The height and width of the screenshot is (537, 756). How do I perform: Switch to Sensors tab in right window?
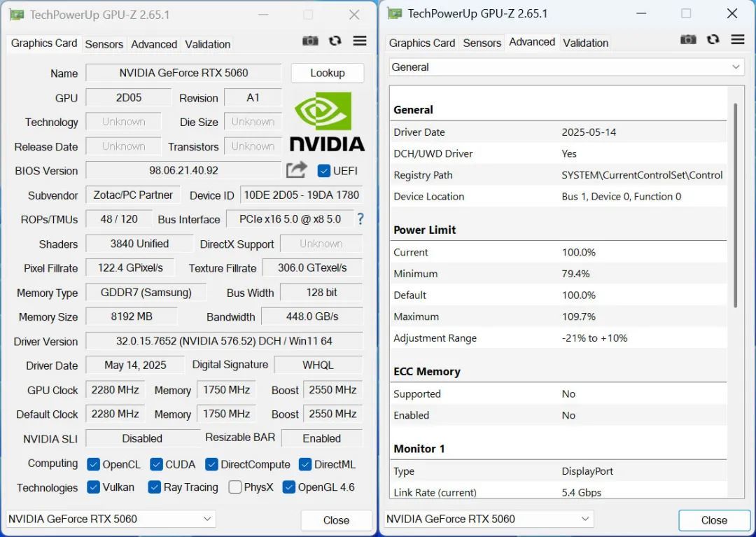pos(482,43)
